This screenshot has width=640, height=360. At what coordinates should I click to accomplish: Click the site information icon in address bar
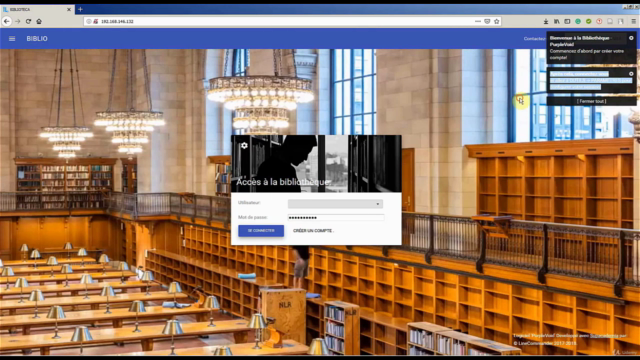[x=89, y=21]
